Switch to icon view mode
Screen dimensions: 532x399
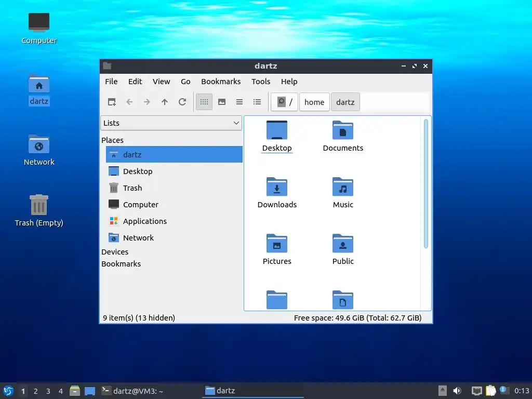204,102
